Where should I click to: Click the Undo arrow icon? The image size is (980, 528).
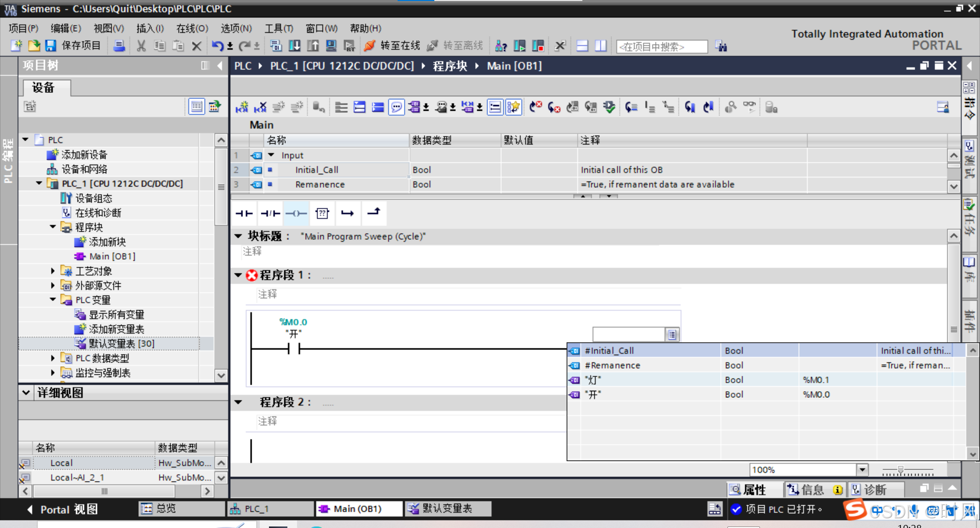217,46
